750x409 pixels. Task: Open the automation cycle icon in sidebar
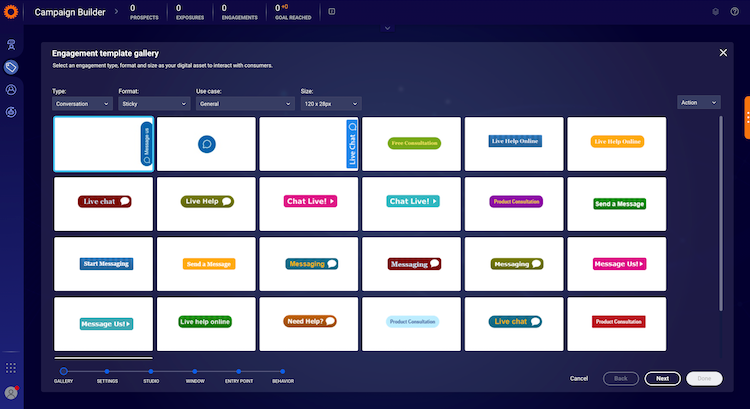11,112
